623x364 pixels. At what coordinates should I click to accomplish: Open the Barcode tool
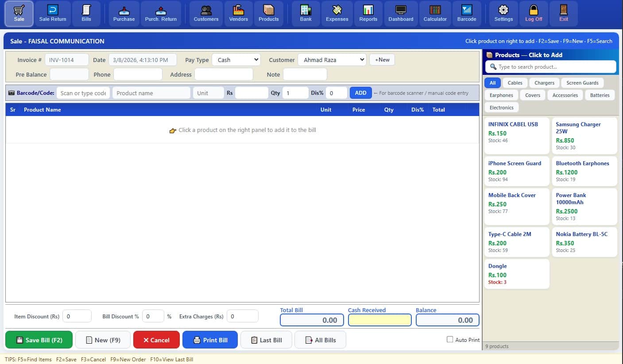click(467, 13)
